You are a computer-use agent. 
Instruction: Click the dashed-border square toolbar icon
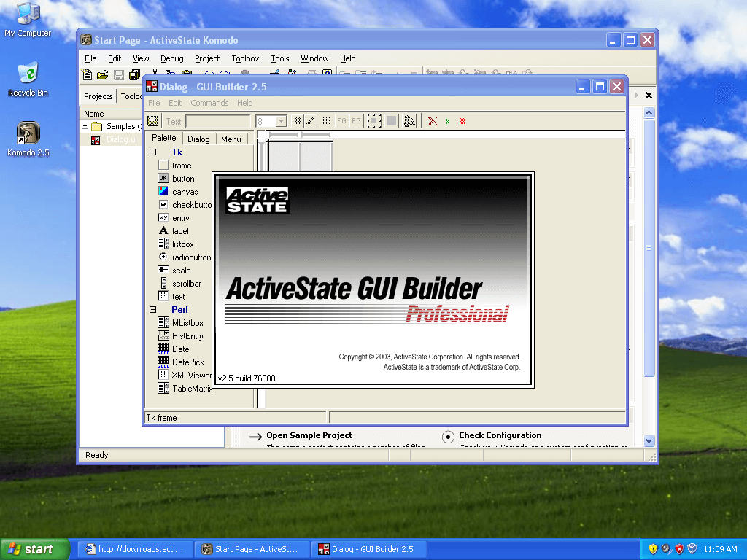pyautogui.click(x=374, y=121)
